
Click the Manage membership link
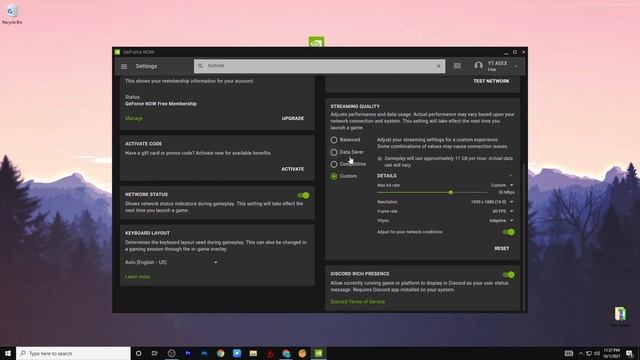coord(134,118)
